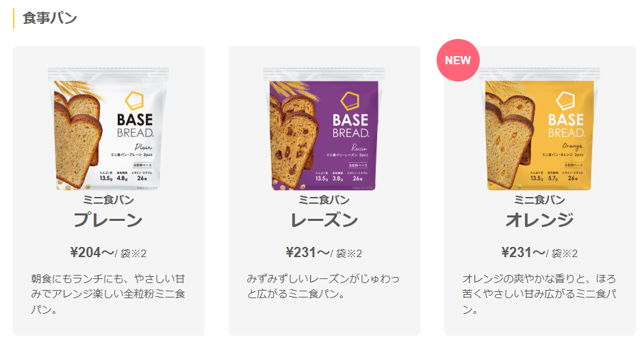Click the ミニ食パン label above プレーン

108,200
